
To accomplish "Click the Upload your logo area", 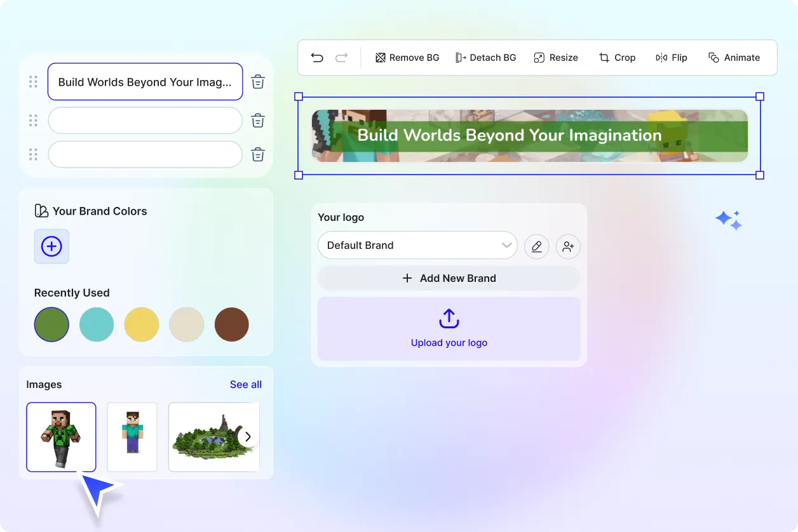I will (449, 329).
